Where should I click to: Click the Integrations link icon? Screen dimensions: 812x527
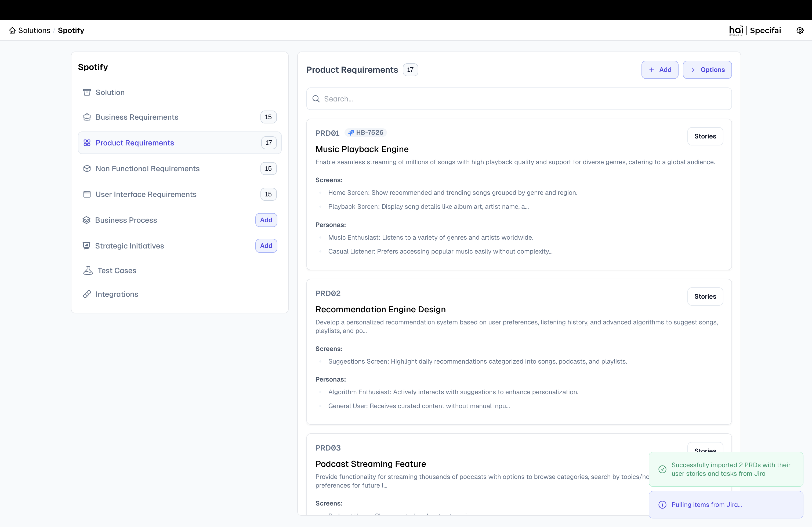tap(87, 294)
